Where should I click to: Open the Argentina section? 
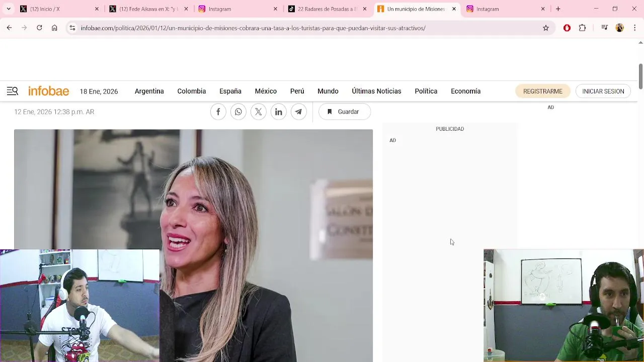pos(149,91)
